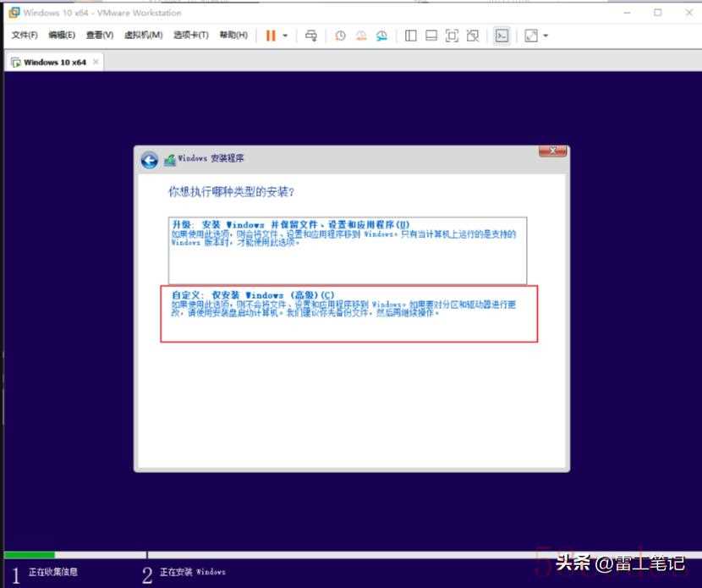Take a snapshot using the clock icon
This screenshot has height=588, width=702.
click(x=340, y=36)
